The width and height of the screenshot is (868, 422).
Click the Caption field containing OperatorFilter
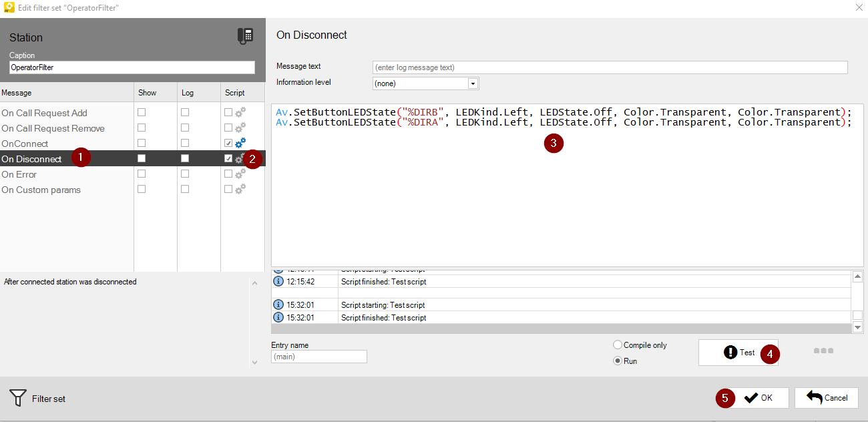(132, 67)
